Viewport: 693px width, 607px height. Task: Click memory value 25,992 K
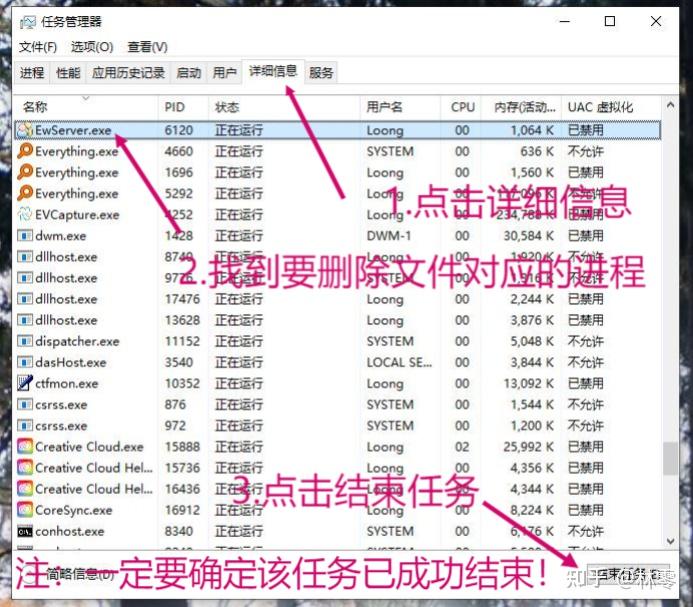529,447
